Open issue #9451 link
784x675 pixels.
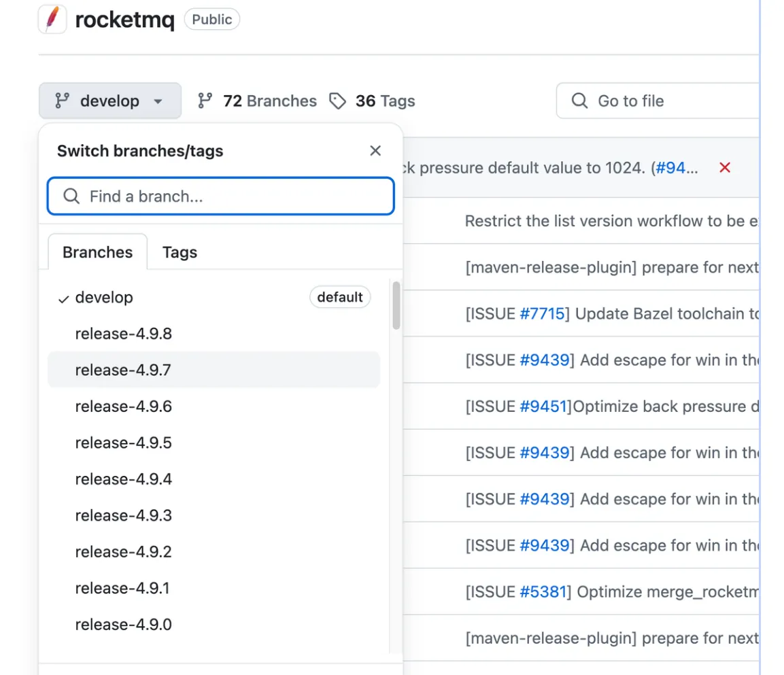coord(543,406)
